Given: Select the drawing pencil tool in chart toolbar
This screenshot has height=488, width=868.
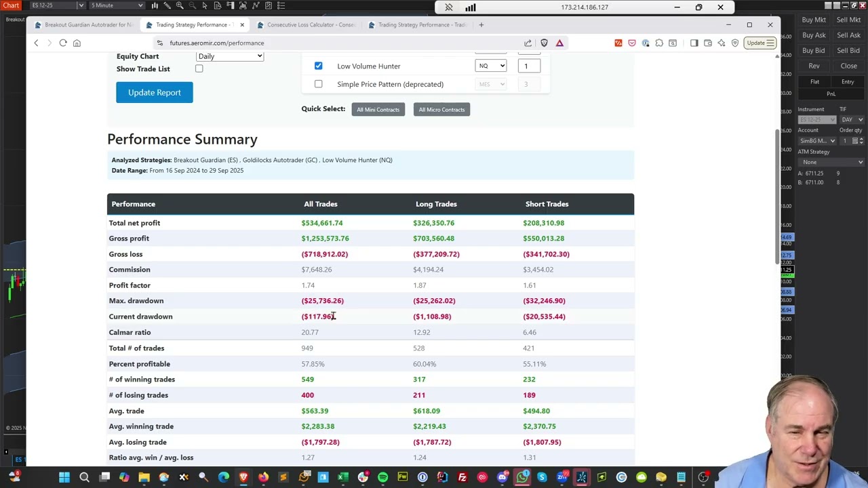Looking at the screenshot, I should [x=167, y=5].
